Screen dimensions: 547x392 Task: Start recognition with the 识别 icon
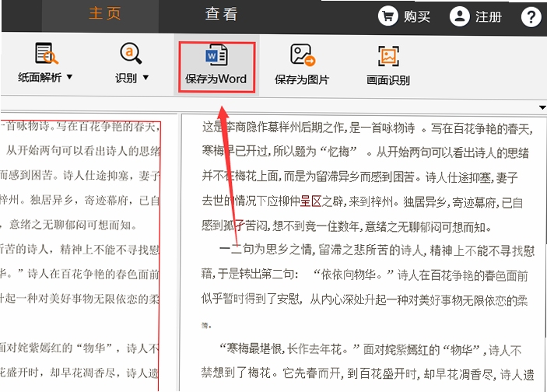131,54
